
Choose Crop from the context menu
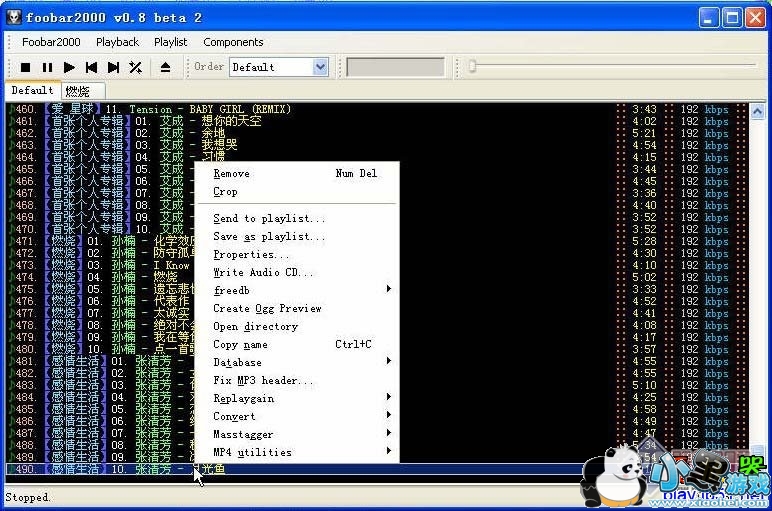click(297, 192)
